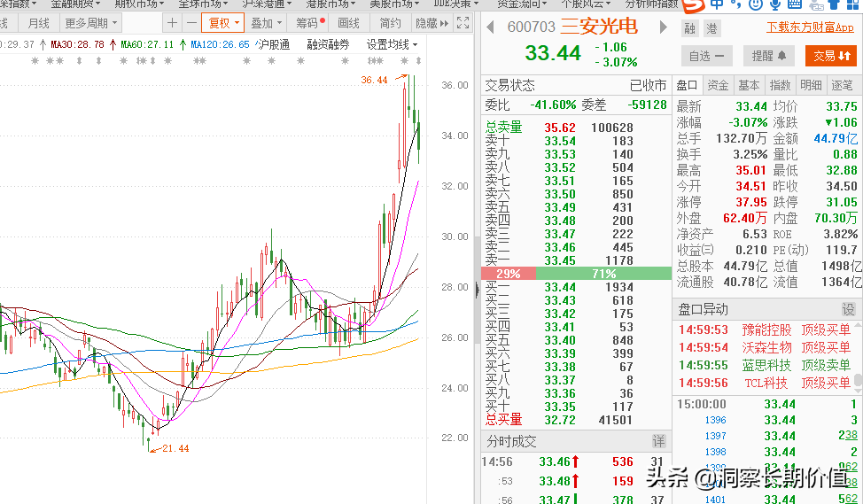
Task: Click the Sogou input method S logo
Action: pyautogui.click(x=694, y=5)
